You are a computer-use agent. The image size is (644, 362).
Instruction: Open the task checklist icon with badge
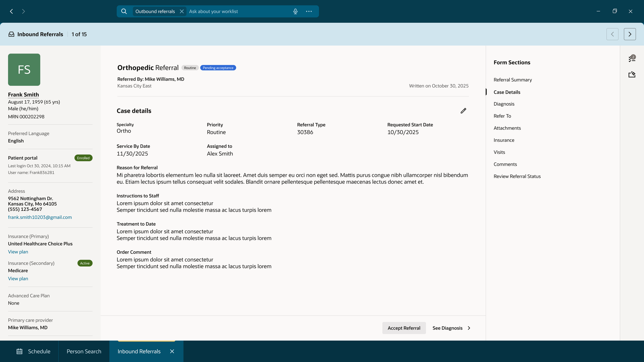(x=632, y=58)
